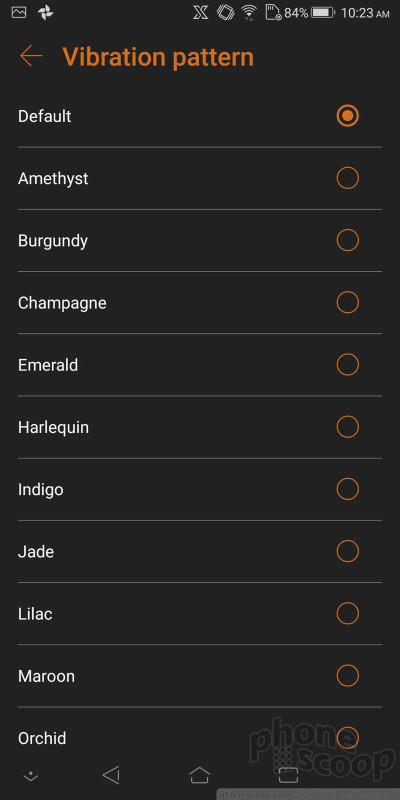Select the Amethyst radio button
This screenshot has height=800, width=400.
point(347,178)
